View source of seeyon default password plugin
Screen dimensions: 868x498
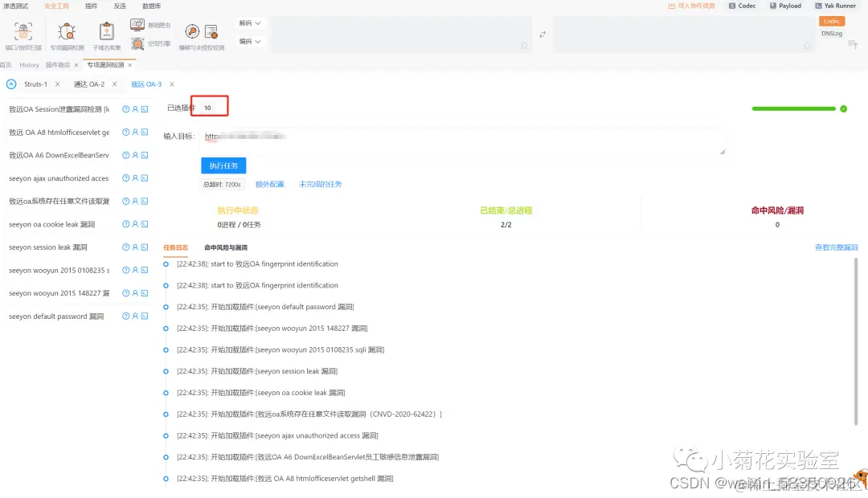tap(145, 316)
